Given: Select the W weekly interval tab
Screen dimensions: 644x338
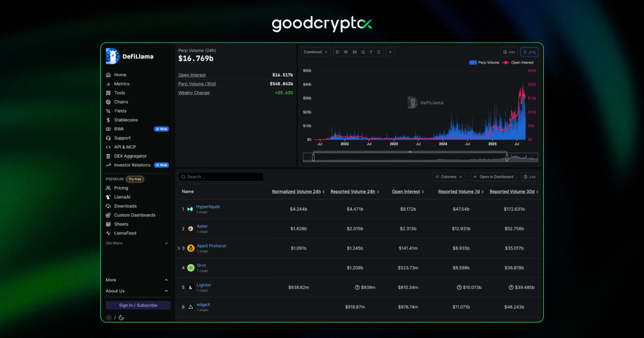Looking at the screenshot, I should tap(346, 52).
